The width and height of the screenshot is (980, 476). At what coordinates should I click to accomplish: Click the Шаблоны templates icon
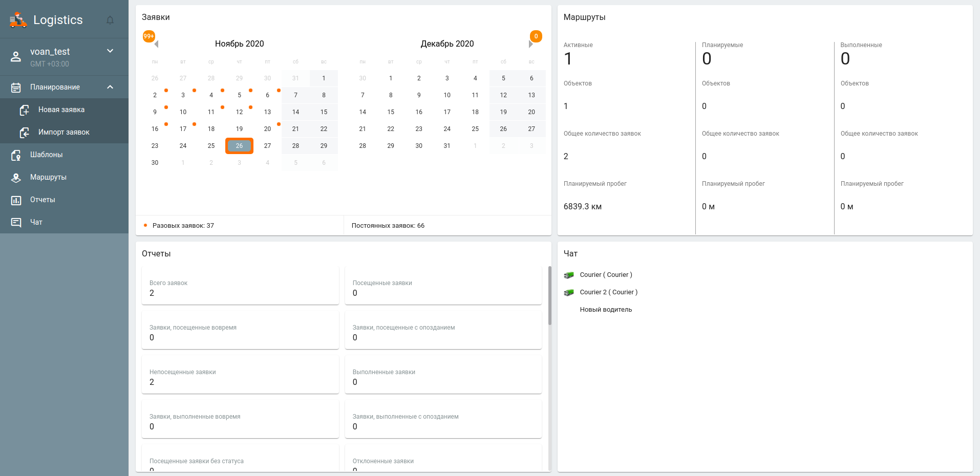point(16,155)
